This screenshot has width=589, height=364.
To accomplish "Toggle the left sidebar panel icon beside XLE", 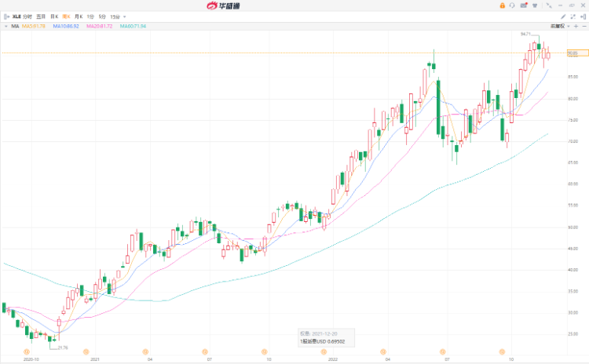I will click(6, 16).
